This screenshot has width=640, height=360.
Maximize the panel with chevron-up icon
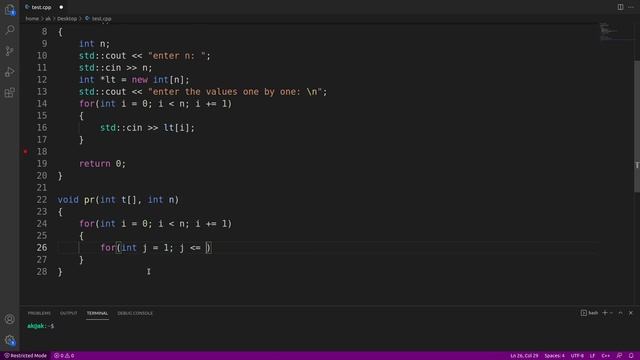pyautogui.click(x=620, y=313)
